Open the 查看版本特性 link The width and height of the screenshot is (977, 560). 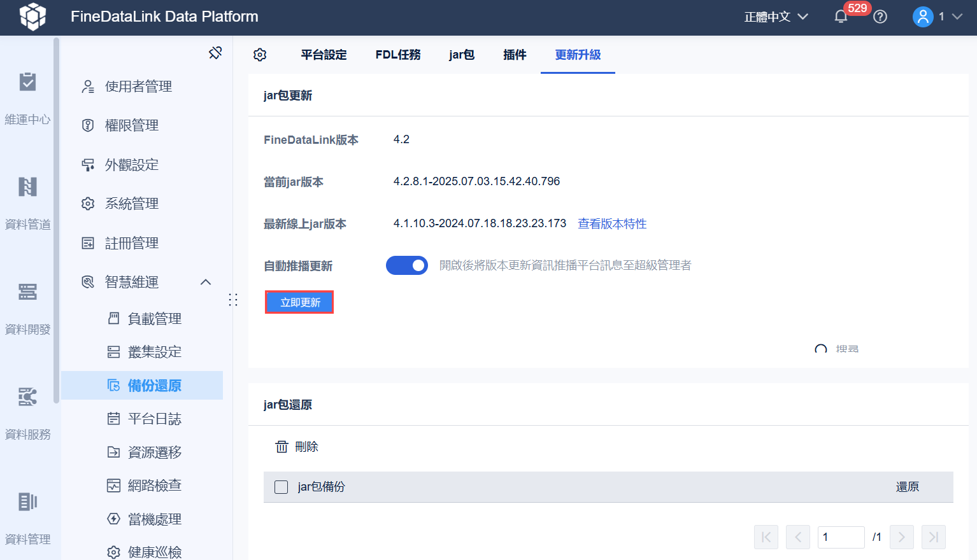pyautogui.click(x=612, y=223)
